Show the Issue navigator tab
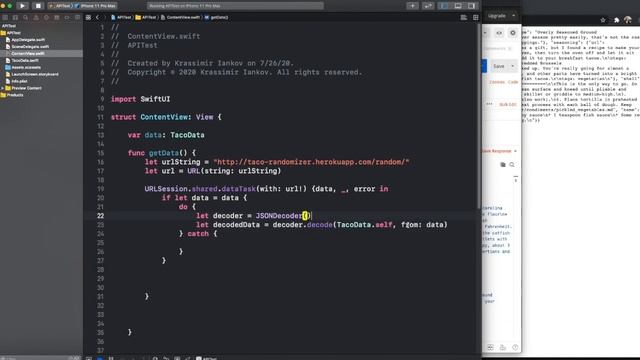Image resolution: width=640 pixels, height=360 pixels. [36, 18]
